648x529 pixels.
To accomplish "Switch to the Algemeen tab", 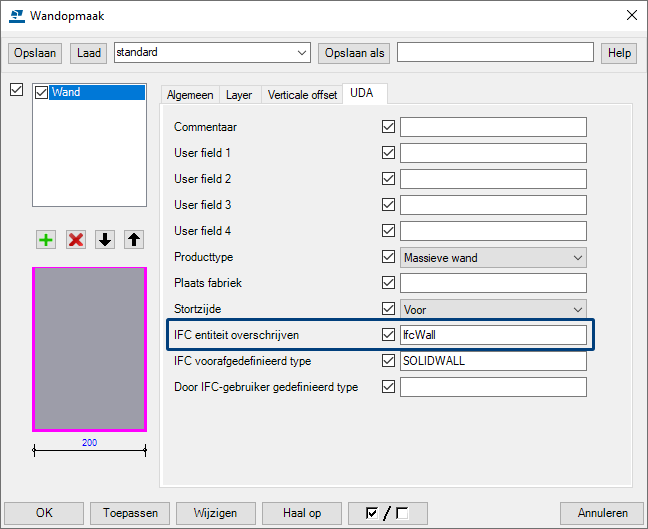I will pyautogui.click(x=190, y=95).
